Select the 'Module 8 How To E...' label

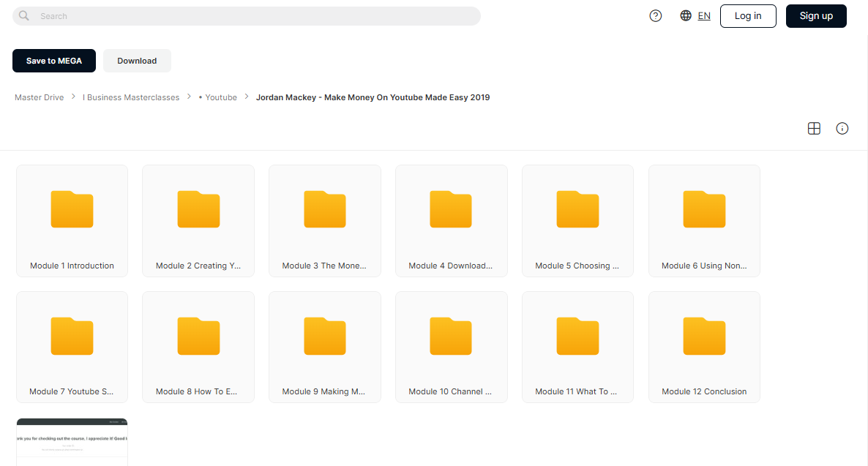click(197, 391)
